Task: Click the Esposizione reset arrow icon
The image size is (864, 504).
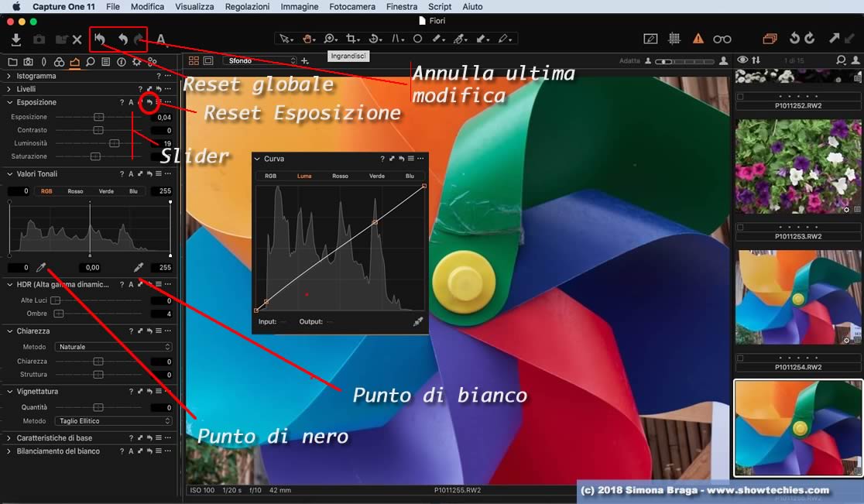Action: [149, 102]
